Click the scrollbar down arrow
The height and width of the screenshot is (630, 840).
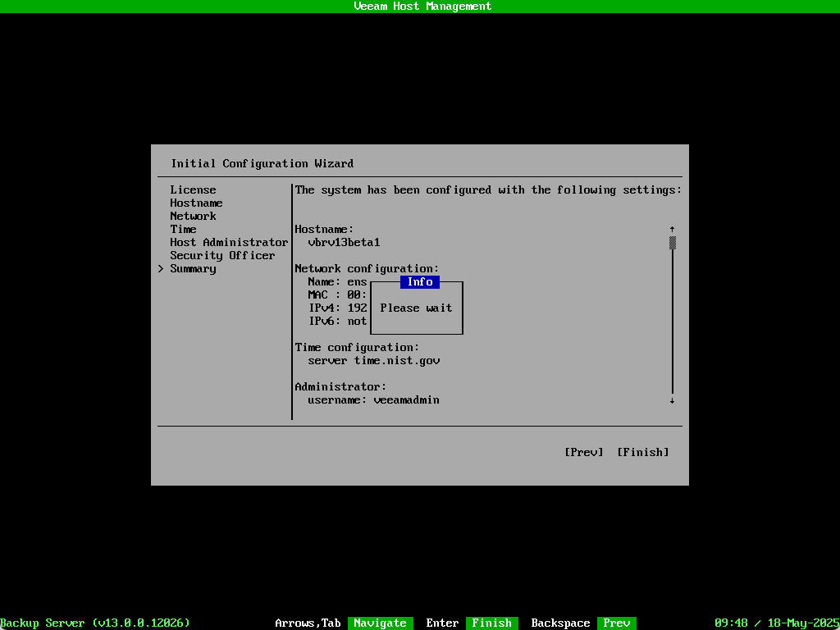672,400
